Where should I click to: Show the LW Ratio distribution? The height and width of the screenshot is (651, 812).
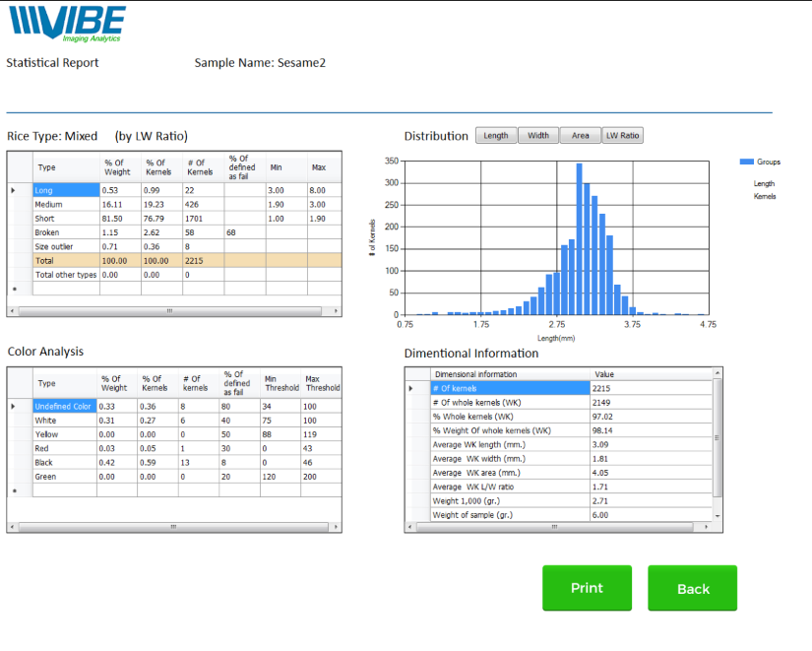(x=622, y=136)
